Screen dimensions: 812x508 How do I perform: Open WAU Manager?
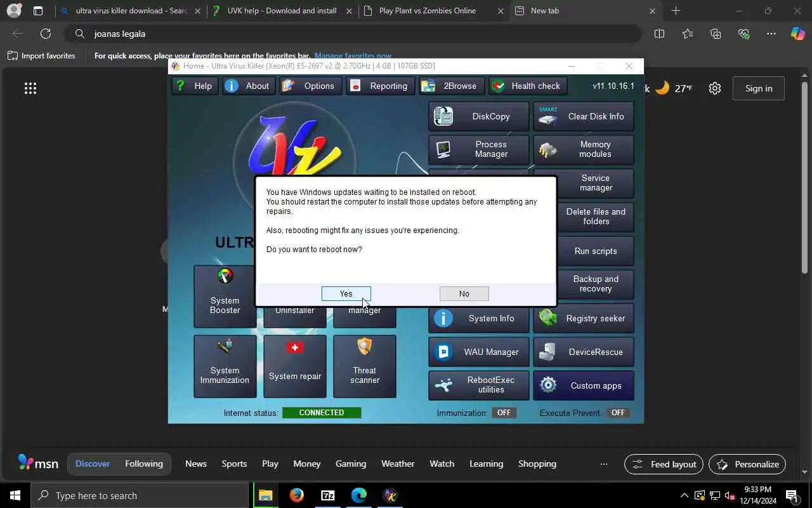[x=478, y=352]
